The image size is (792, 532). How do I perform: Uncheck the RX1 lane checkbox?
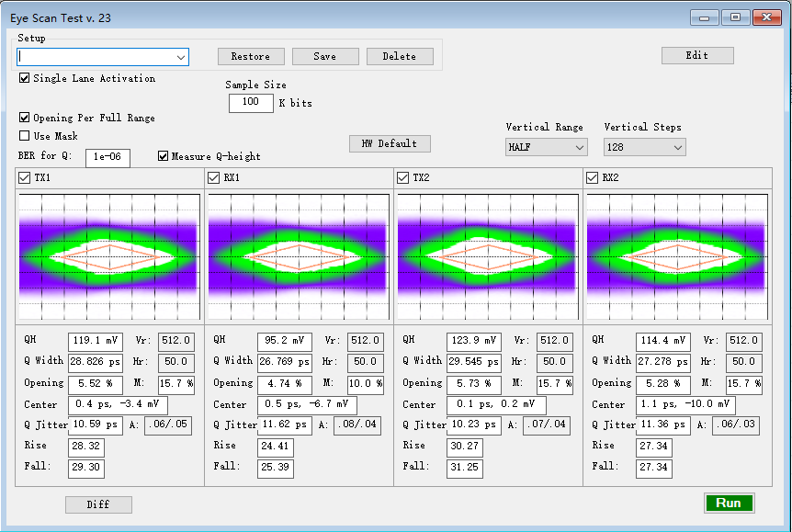click(214, 178)
